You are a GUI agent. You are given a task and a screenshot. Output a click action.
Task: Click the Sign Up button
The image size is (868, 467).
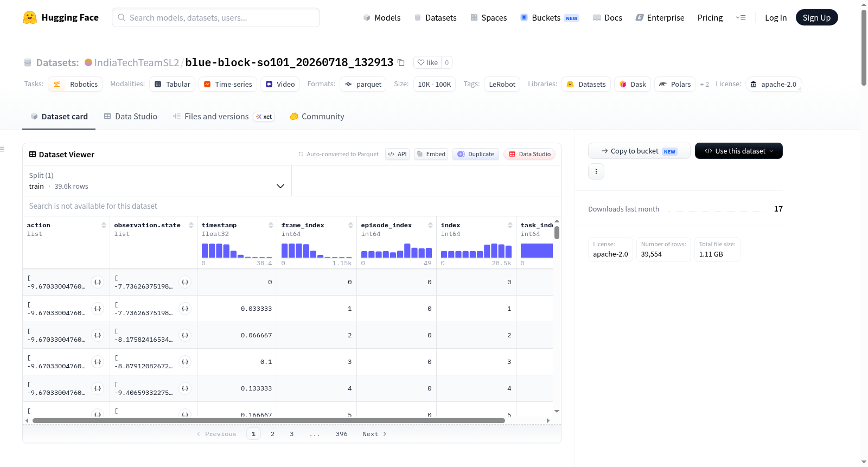click(x=817, y=17)
